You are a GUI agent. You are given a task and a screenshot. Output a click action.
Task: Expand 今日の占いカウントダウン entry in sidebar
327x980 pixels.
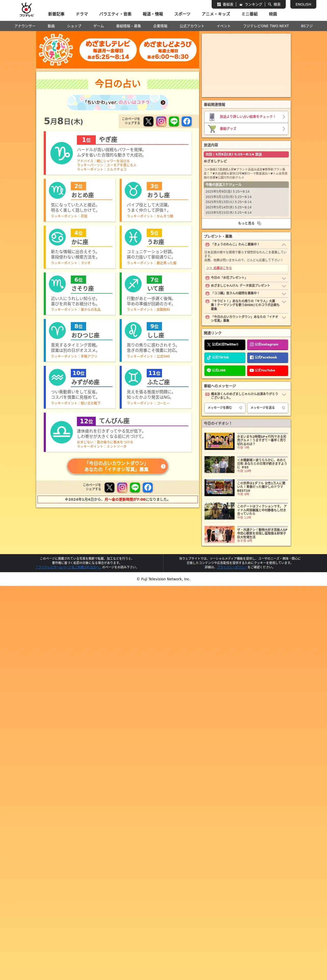[x=284, y=317]
